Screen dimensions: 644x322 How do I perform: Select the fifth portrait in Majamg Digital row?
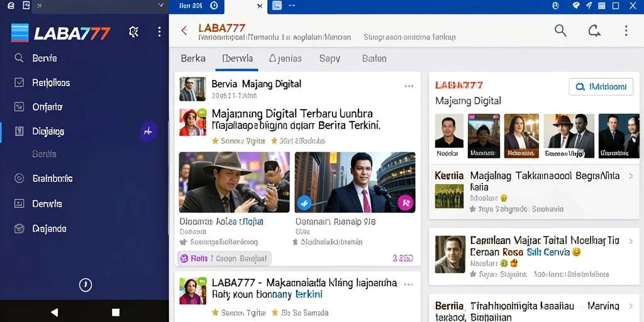619,136
